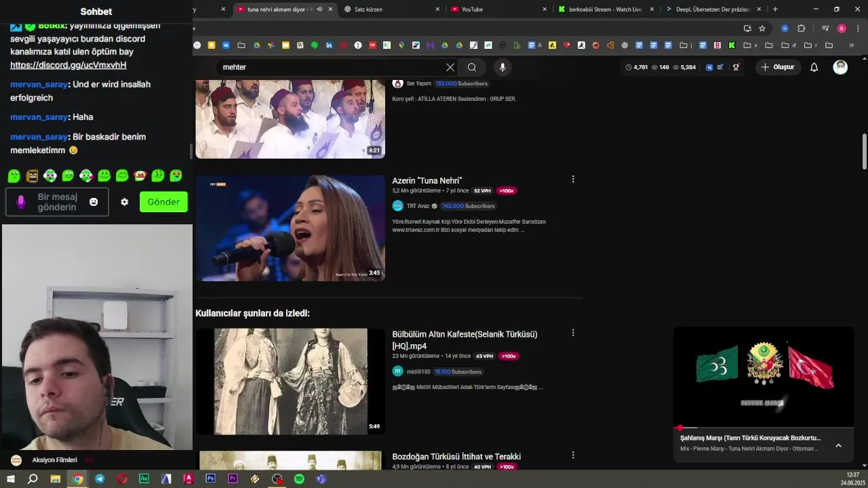Bookmark this page with the star icon
This screenshot has height=488, width=868.
762,28
